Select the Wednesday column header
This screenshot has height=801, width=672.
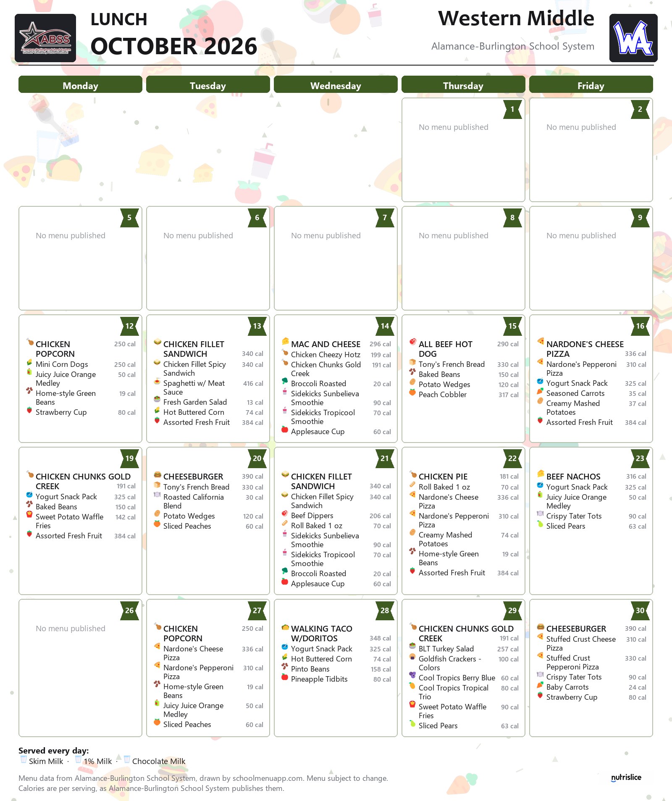(336, 84)
